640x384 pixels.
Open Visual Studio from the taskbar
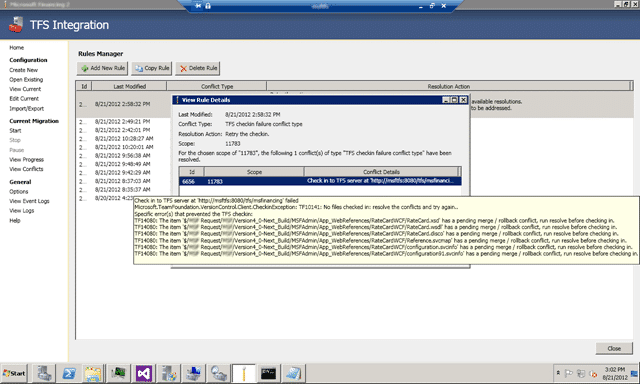coord(144,373)
